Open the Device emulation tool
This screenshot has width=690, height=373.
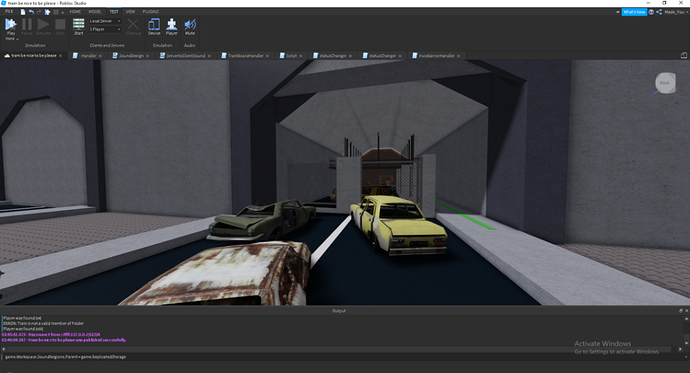click(x=154, y=27)
